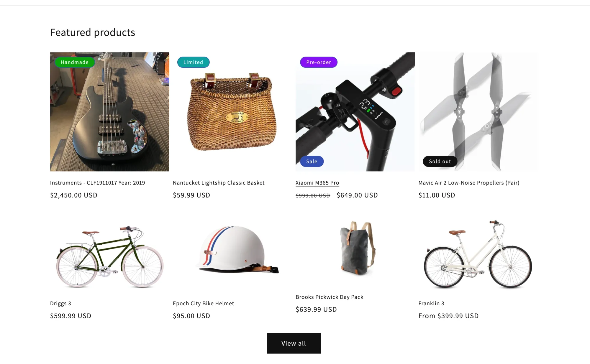Click the black bass guitar product photo
The height and width of the screenshot is (364, 590).
point(109,112)
